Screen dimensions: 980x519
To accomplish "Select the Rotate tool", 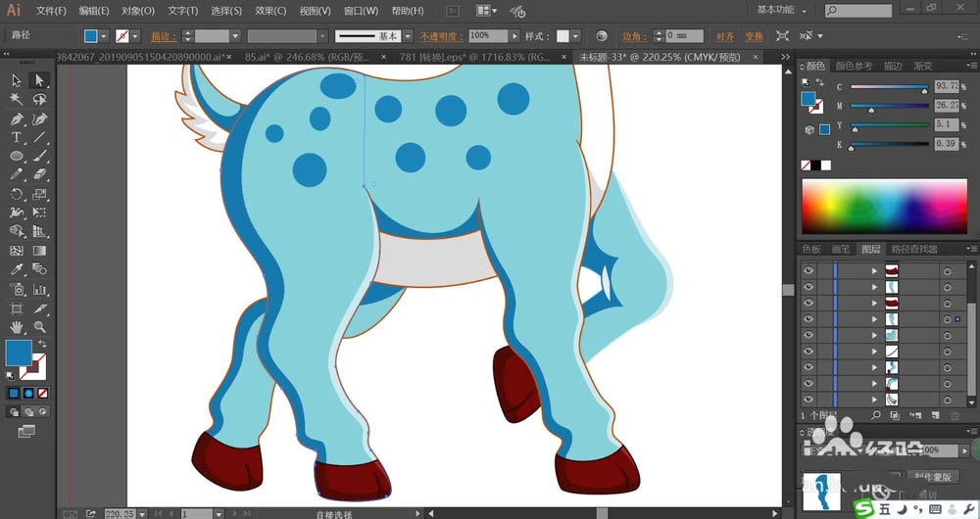I will [17, 194].
